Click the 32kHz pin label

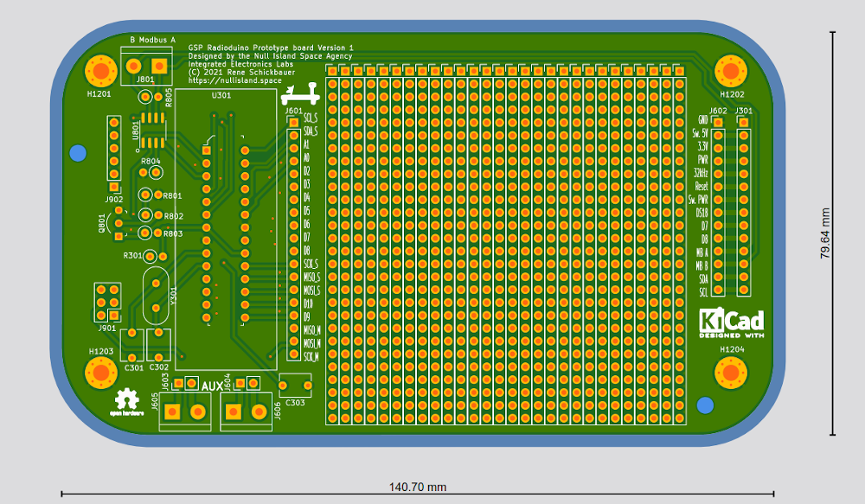(701, 173)
